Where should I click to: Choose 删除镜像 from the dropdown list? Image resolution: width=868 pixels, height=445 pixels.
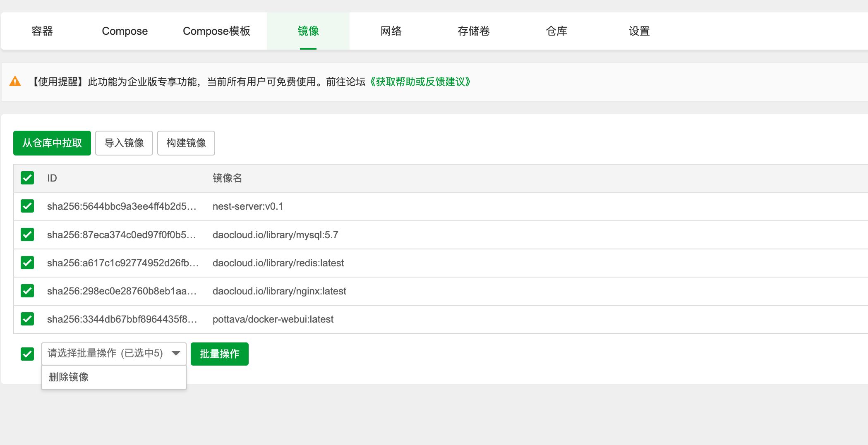(69, 377)
